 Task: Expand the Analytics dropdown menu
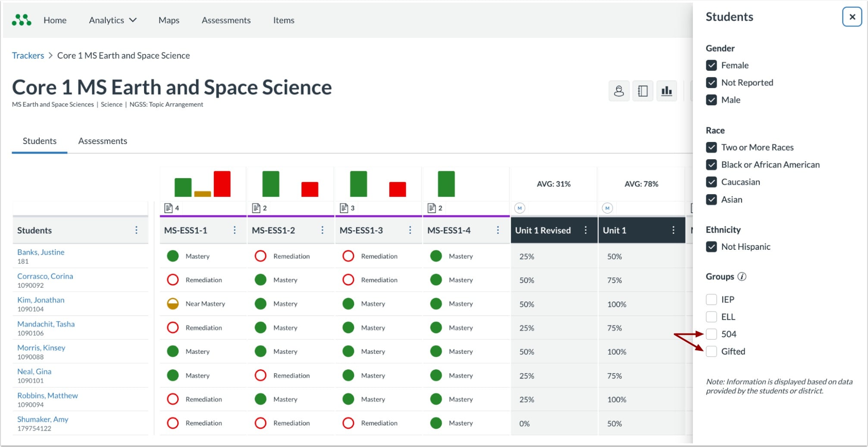tap(113, 20)
